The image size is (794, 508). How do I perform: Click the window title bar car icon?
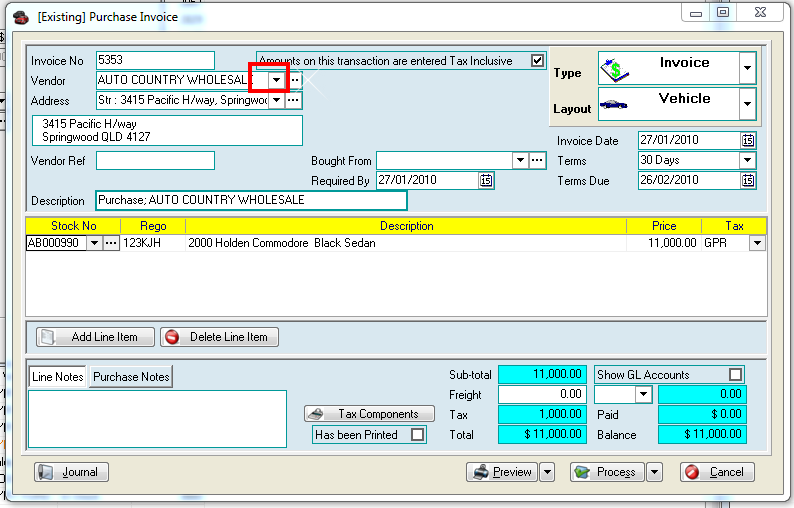21,18
